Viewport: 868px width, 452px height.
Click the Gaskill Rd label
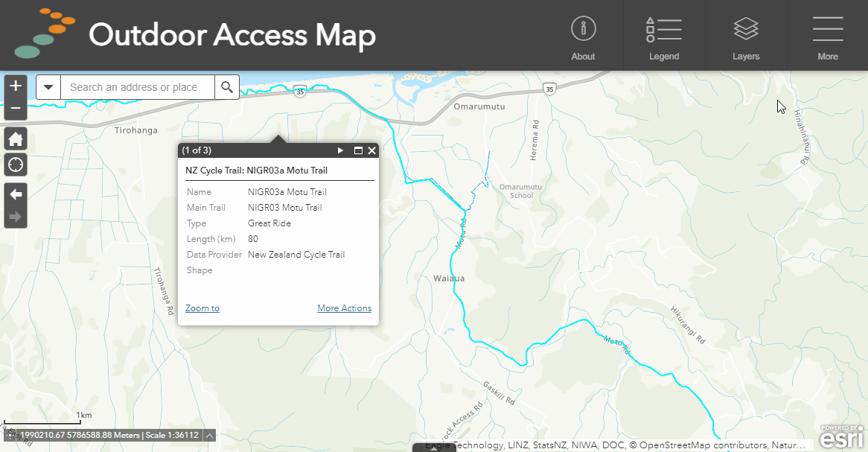pos(500,392)
